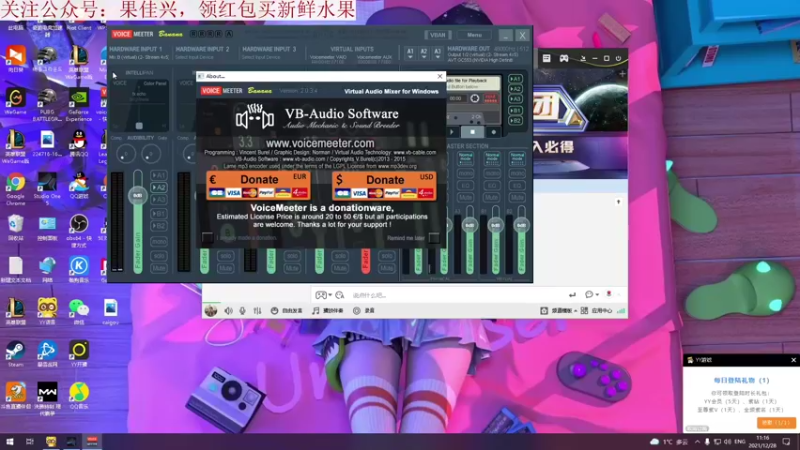Click Record on the cassette player
Viewport: 800px width, 450px height.
(x=493, y=132)
